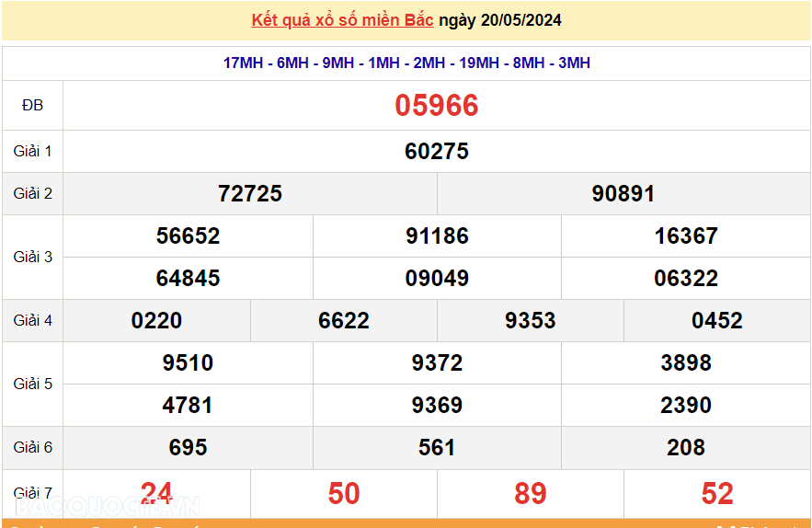
Task: Select fourth prize number 9353
Action: (531, 320)
